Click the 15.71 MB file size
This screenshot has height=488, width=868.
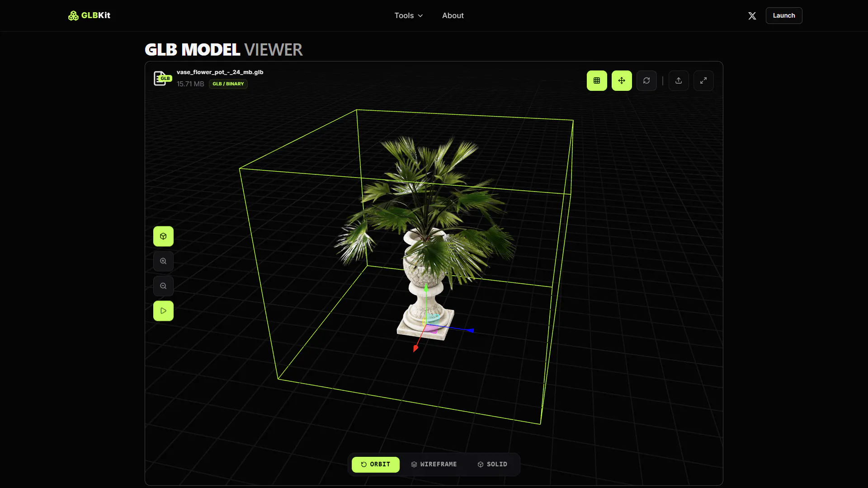(190, 84)
